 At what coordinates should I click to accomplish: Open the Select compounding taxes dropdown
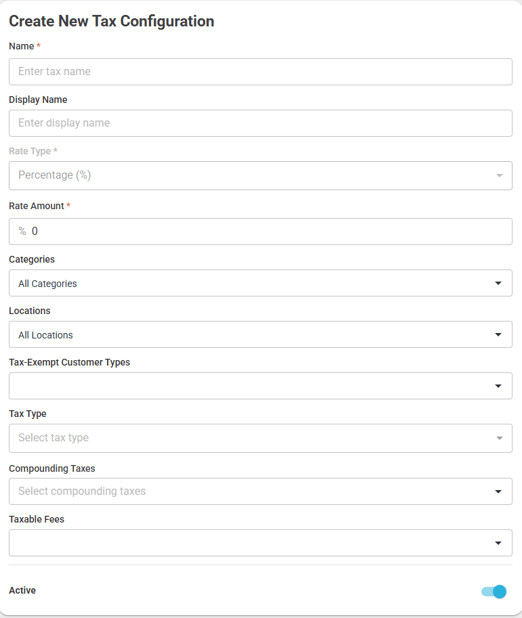pyautogui.click(x=261, y=491)
